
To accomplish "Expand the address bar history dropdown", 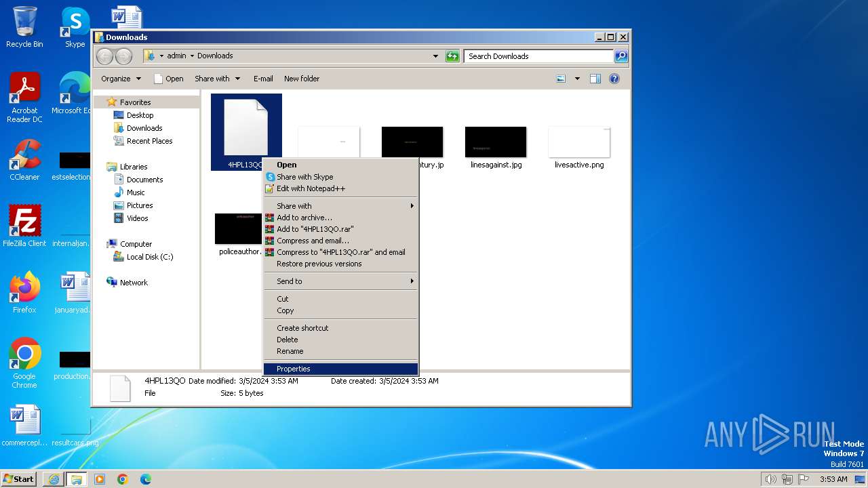I will click(435, 56).
